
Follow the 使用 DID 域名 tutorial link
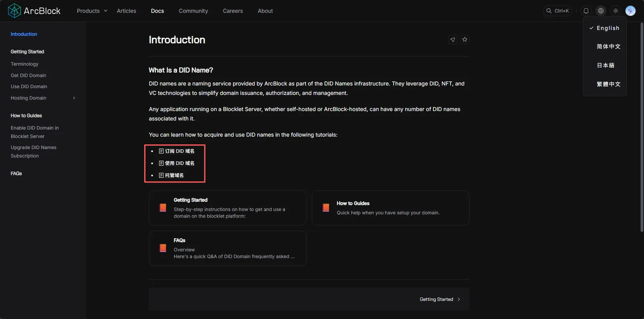[x=180, y=163]
